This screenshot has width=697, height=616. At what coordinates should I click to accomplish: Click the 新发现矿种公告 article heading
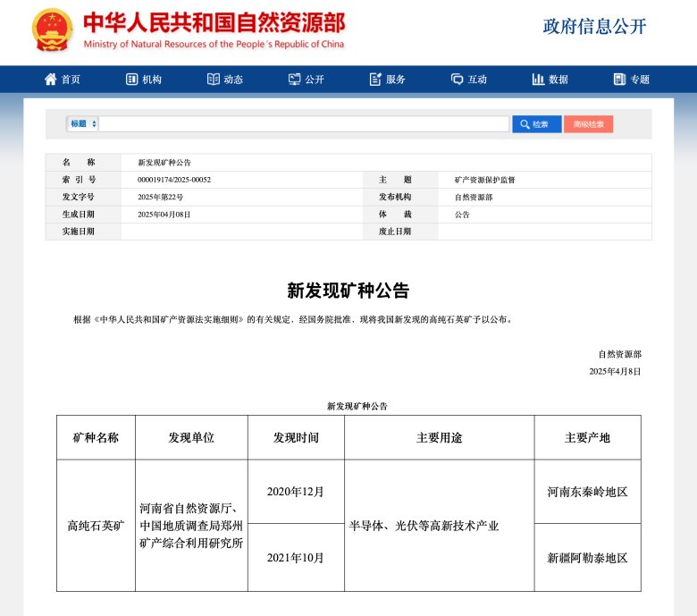click(348, 290)
